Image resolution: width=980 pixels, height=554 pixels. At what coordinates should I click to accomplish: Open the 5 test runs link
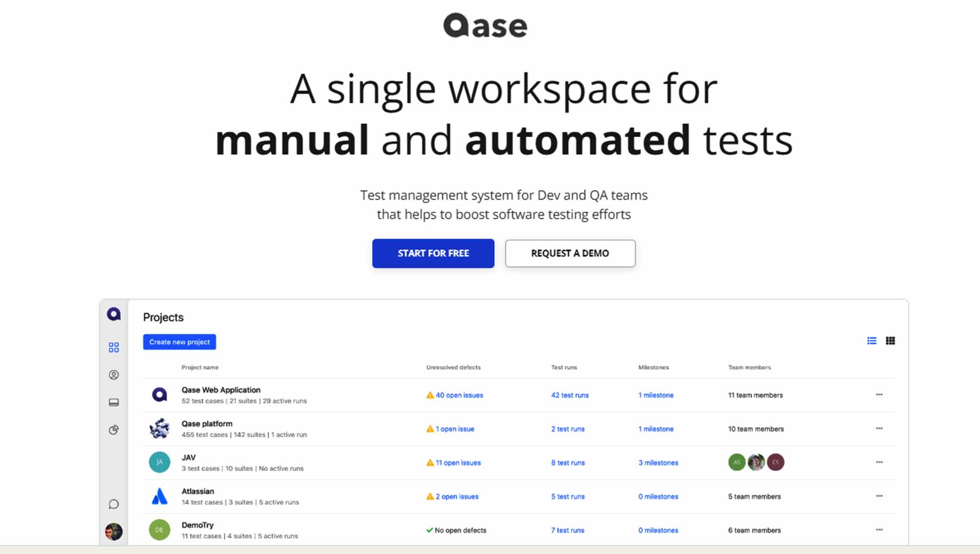tap(568, 497)
